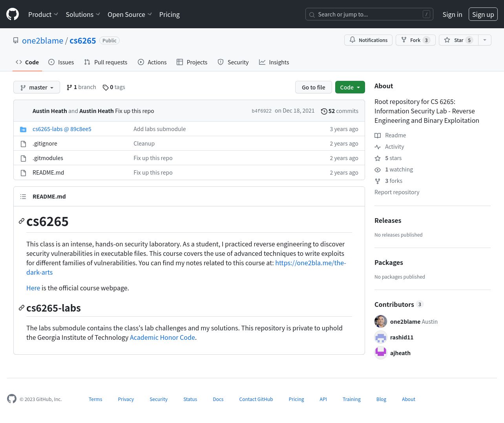
Task: Open the .gitignore file
Action: click(45, 143)
